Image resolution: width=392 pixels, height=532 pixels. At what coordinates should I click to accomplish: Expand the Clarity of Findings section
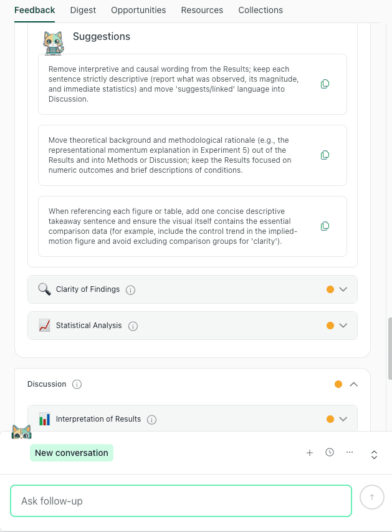click(344, 289)
